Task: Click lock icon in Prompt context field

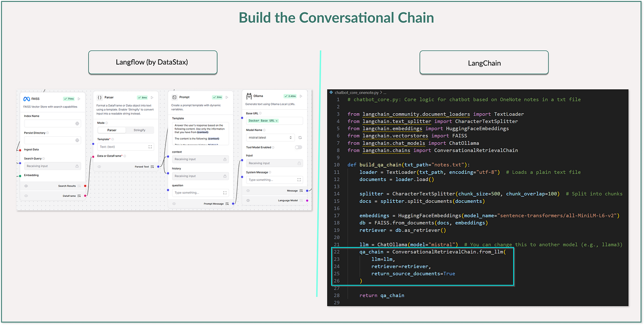Action: tap(225, 159)
